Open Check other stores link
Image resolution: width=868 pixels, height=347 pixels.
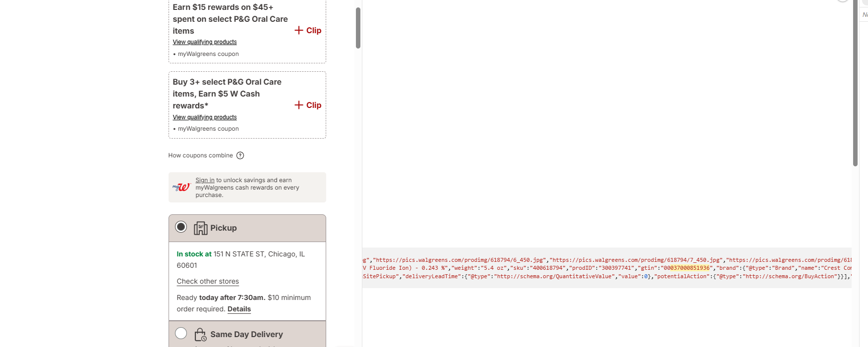coord(208,281)
